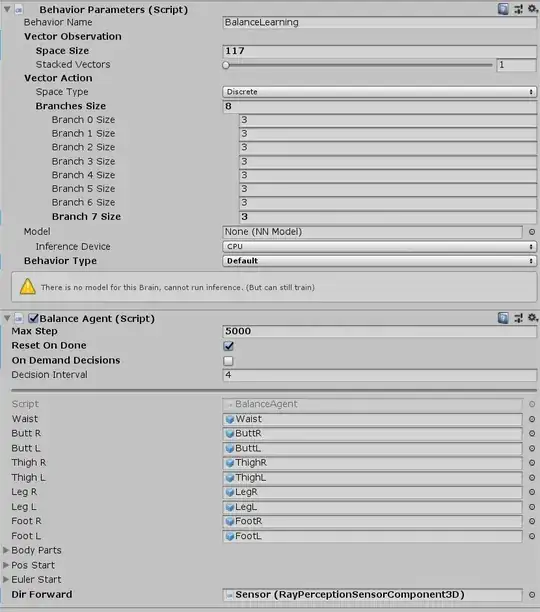The height and width of the screenshot is (612, 540).
Task: Disable the Balance Agent script checkbox
Action: tap(34, 318)
